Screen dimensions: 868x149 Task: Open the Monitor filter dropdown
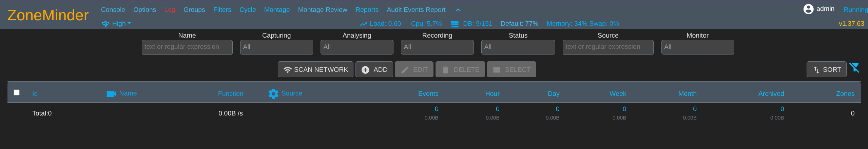(x=697, y=47)
